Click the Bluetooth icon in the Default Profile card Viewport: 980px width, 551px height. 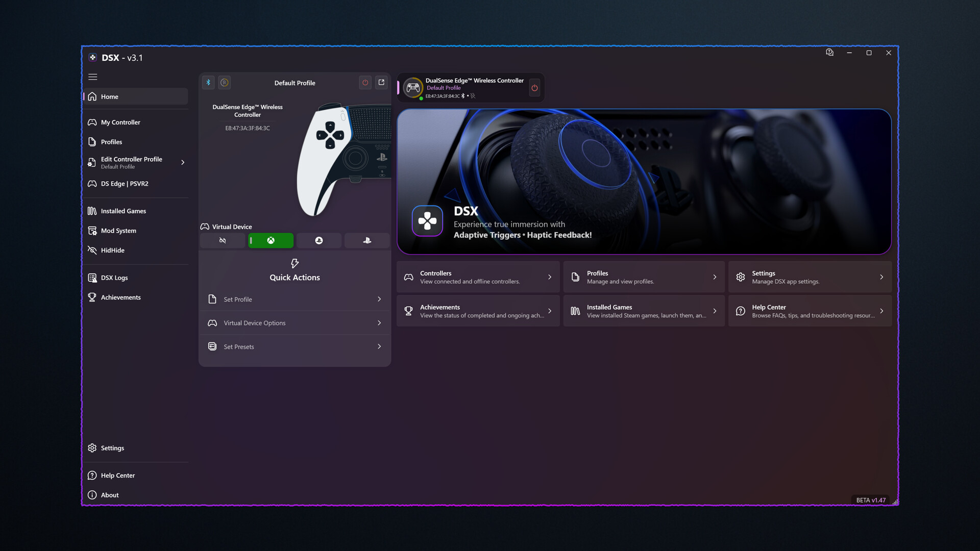(208, 83)
